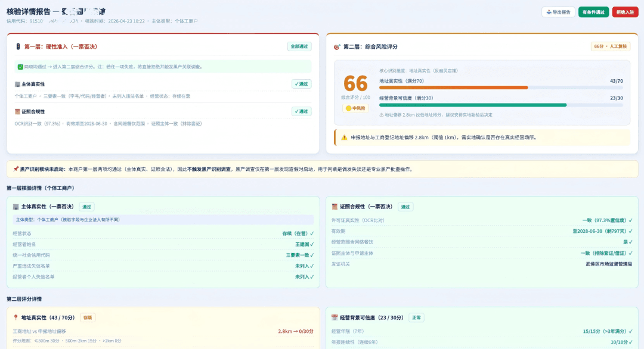Click target icon beside 第二层 heading
The width and height of the screenshot is (644, 349).
pos(337,47)
